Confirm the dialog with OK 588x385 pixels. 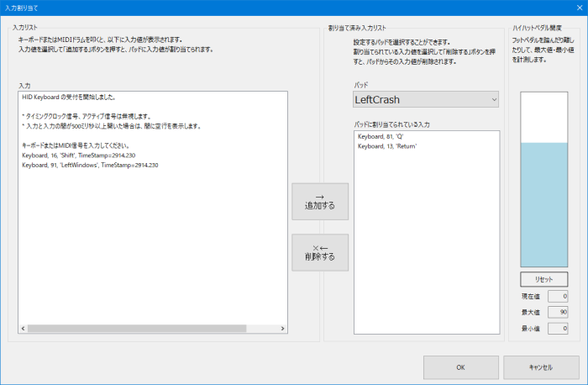460,367
